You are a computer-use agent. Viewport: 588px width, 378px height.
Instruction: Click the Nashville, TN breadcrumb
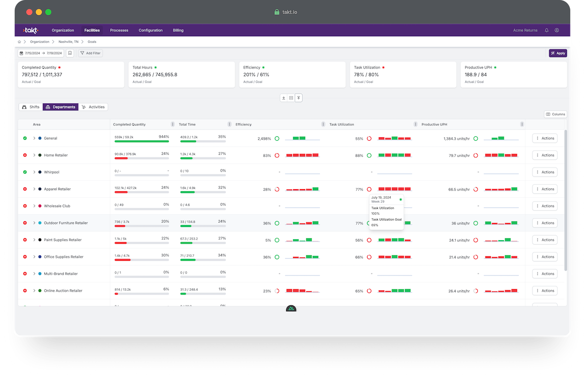coord(69,42)
